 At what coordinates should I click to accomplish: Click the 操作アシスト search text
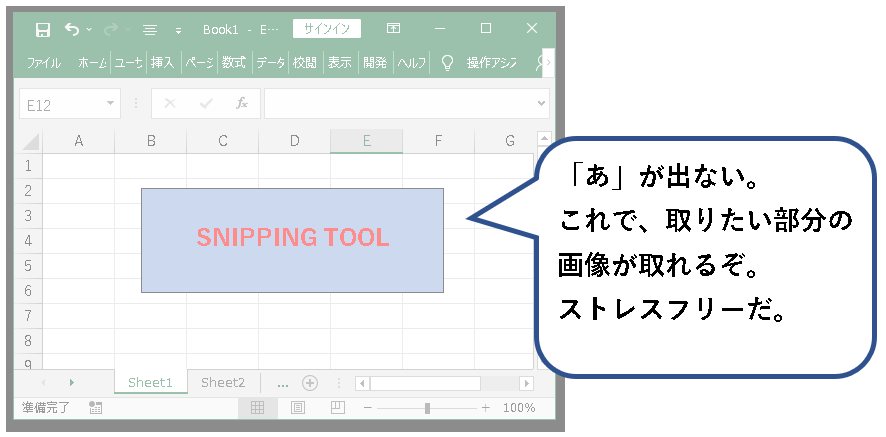492,63
